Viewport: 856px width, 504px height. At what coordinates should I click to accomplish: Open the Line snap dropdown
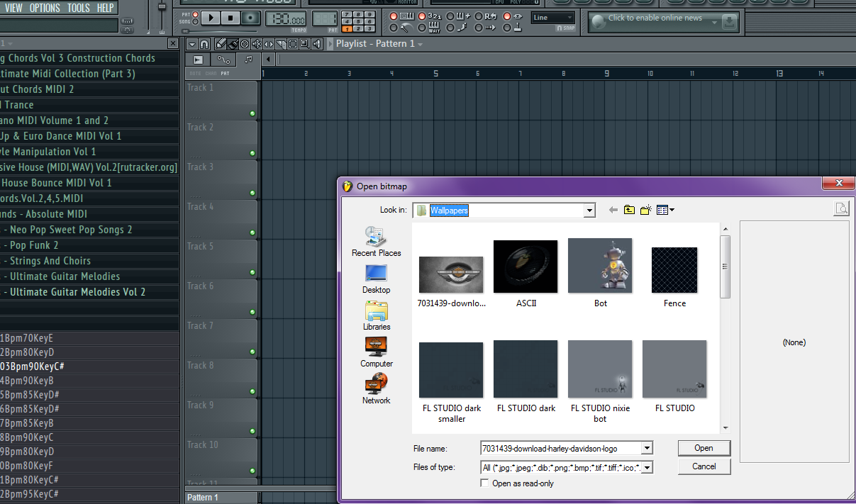click(x=553, y=18)
